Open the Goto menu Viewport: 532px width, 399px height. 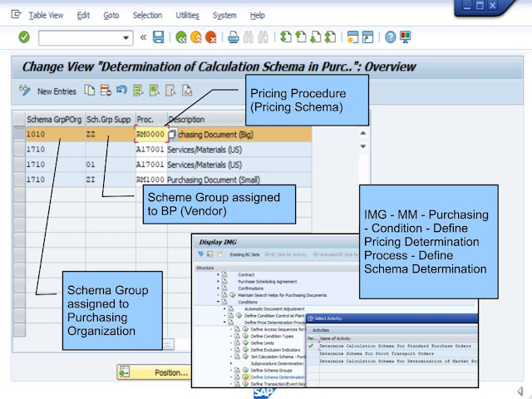tap(111, 15)
